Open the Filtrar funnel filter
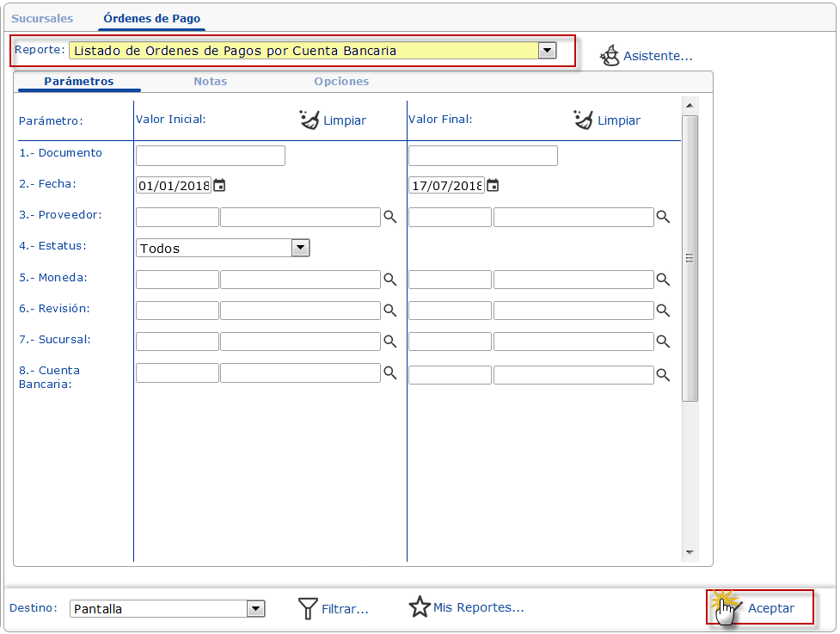The width and height of the screenshot is (840, 634). tap(308, 608)
